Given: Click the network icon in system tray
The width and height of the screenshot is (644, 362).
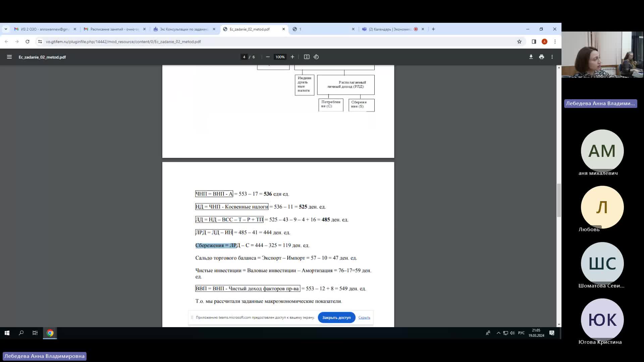Looking at the screenshot, I should (x=505, y=333).
